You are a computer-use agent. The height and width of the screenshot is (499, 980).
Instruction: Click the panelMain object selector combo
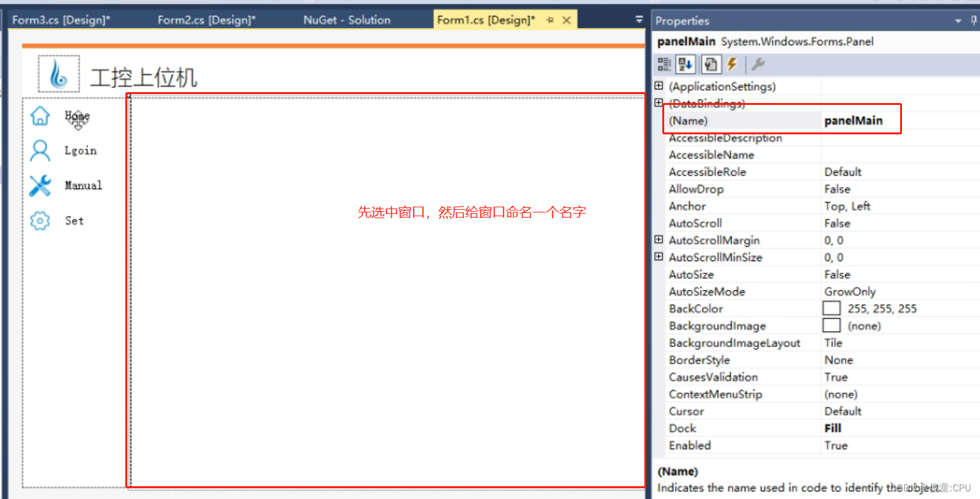pyautogui.click(x=816, y=42)
